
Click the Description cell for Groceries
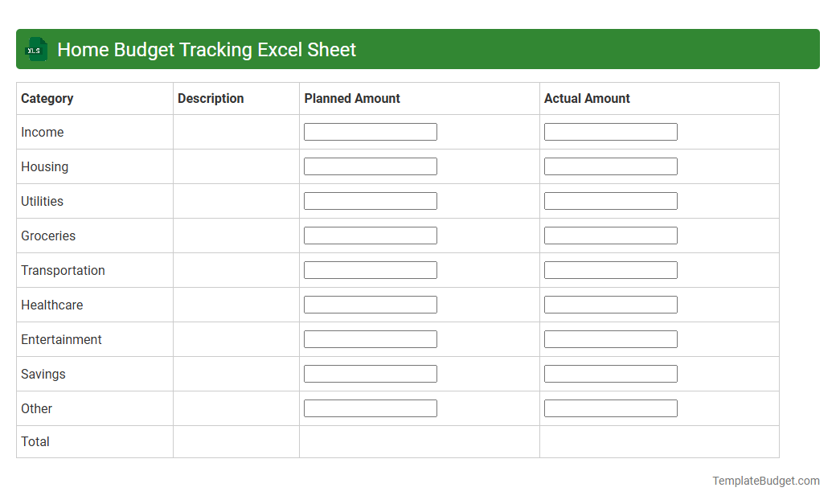(x=236, y=236)
